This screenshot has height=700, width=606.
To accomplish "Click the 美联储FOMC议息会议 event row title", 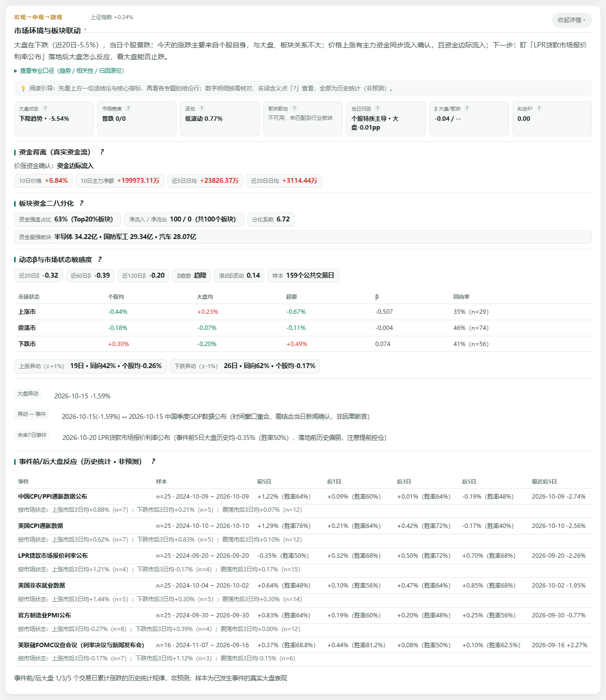I will 81,645.
